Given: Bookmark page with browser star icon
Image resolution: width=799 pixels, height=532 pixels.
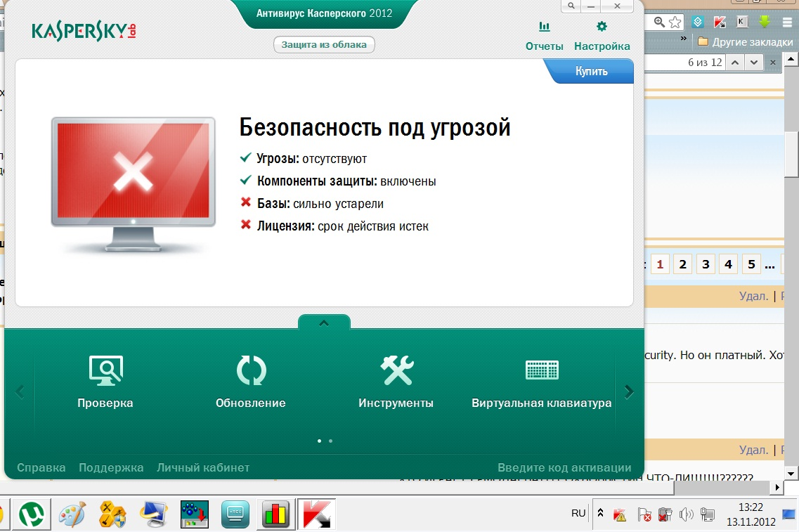Looking at the screenshot, I should [675, 22].
